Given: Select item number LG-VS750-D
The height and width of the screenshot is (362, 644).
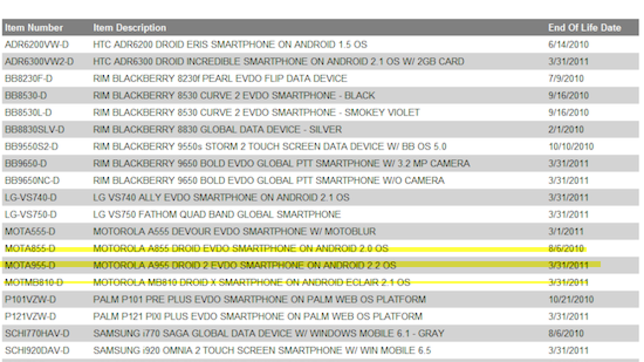Looking at the screenshot, I should pyautogui.click(x=31, y=215).
